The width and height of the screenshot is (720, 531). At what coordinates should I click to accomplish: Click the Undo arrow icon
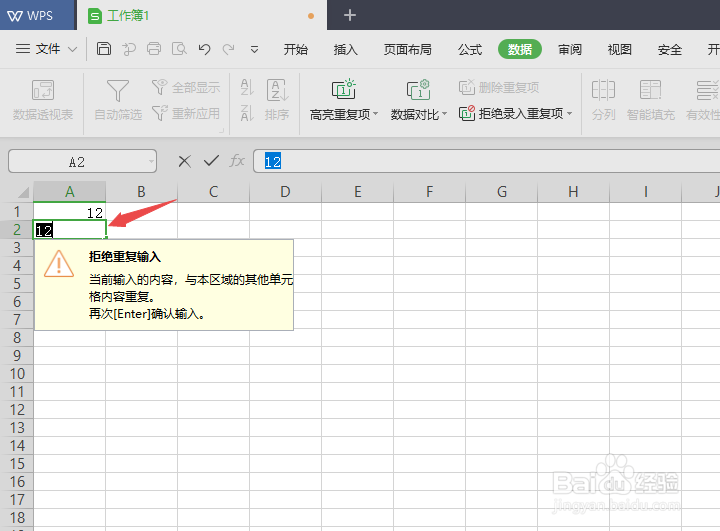pyautogui.click(x=204, y=49)
